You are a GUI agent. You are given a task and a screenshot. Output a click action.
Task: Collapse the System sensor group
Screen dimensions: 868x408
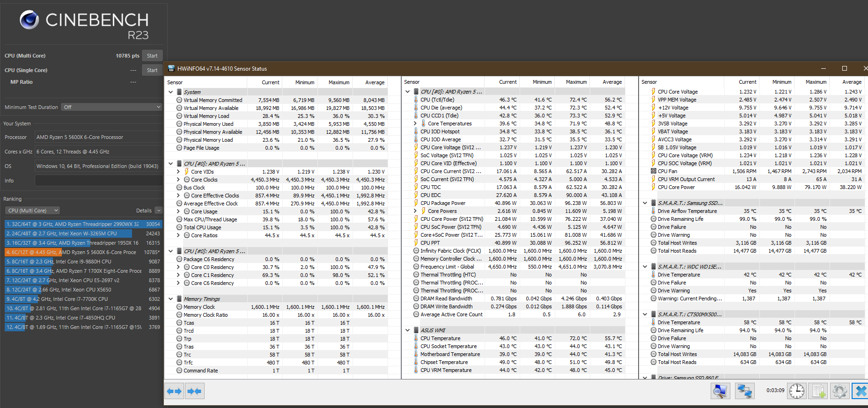170,92
